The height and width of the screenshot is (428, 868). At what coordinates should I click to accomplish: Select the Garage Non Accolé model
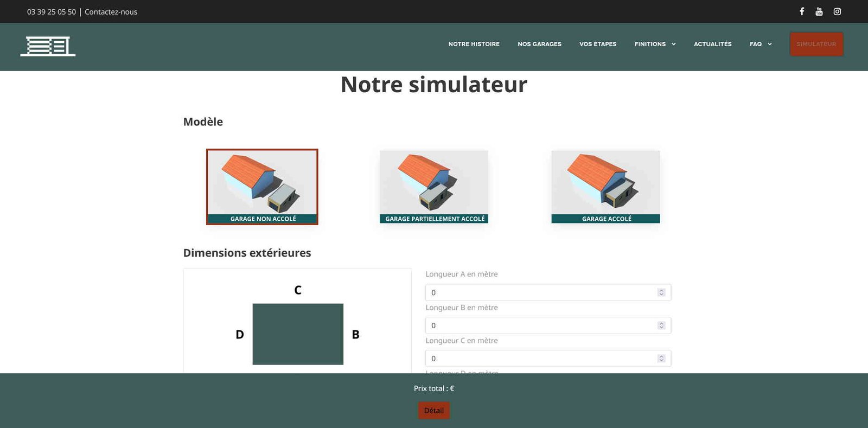click(x=262, y=187)
